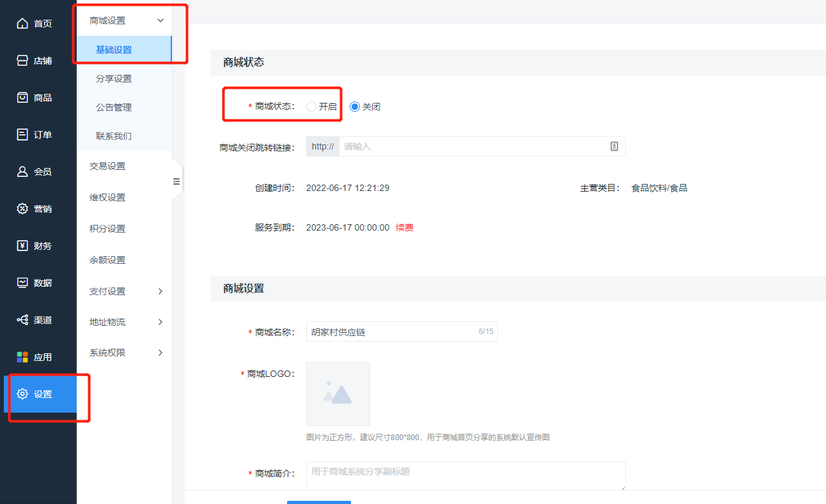
Task: Select the 关闭 radio button
Action: coord(355,107)
